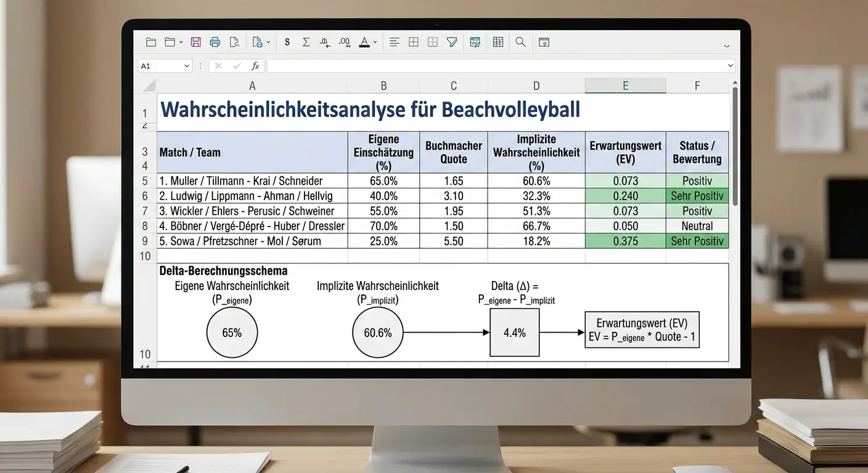Click EV cell 0.375
Screen dimensions: 868x473
pyautogui.click(x=625, y=241)
